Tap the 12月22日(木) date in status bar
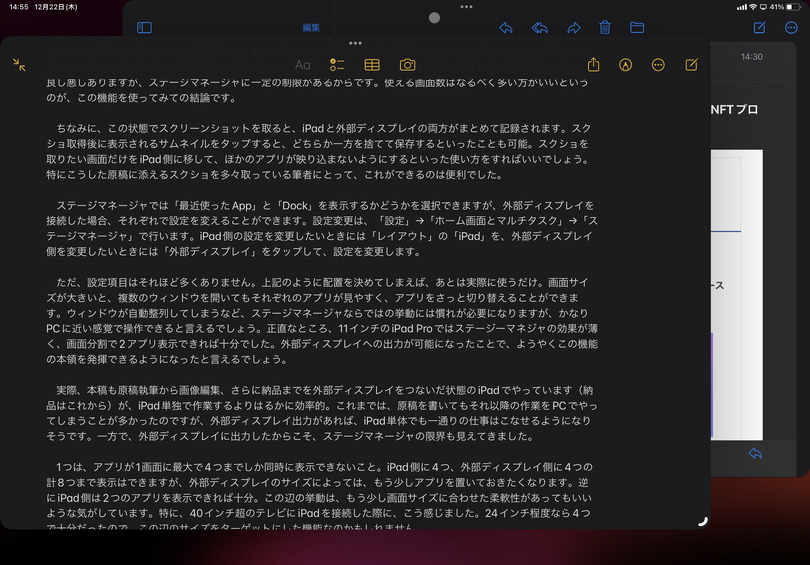Image resolution: width=810 pixels, height=565 pixels. [56, 7]
